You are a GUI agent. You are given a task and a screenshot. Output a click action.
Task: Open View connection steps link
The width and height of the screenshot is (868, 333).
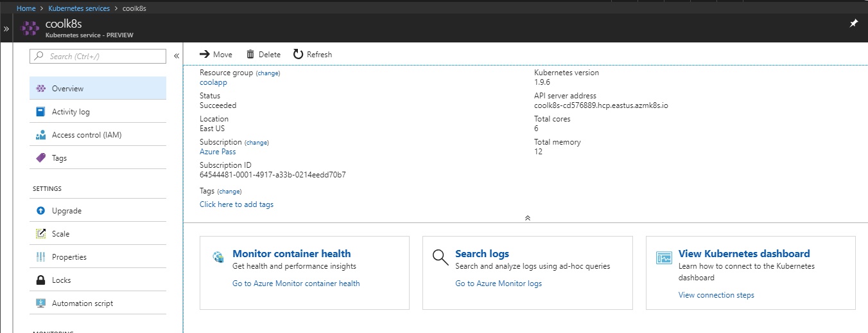[x=716, y=295]
